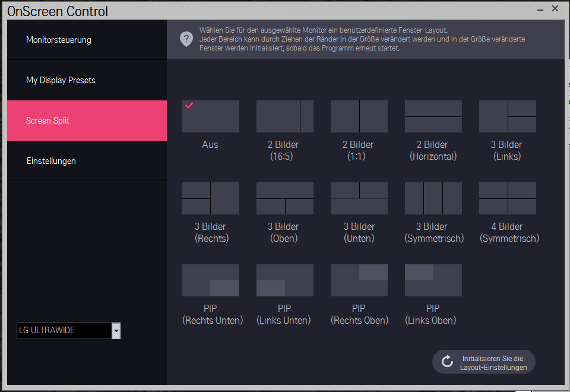
Task: Close the OnScreen Control window
Action: (x=555, y=8)
